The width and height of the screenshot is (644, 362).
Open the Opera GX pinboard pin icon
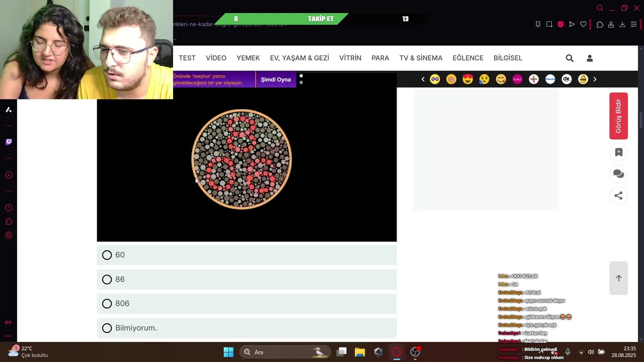[538, 24]
